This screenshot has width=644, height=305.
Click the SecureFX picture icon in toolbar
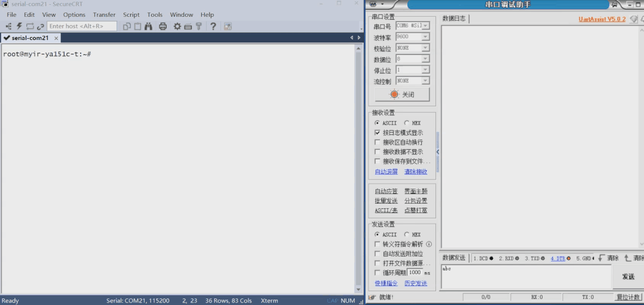point(228,26)
